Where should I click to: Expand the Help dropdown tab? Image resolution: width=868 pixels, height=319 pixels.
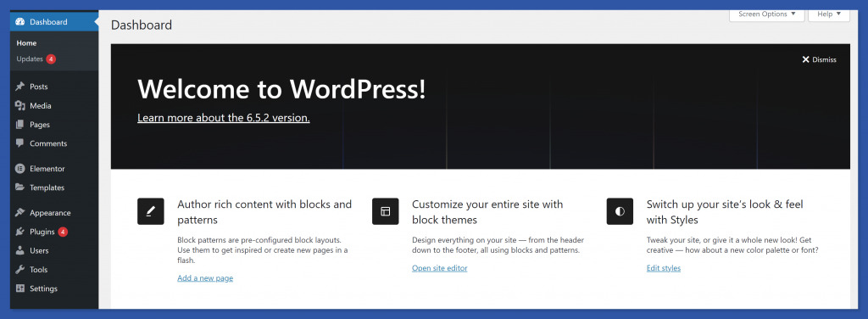829,14
